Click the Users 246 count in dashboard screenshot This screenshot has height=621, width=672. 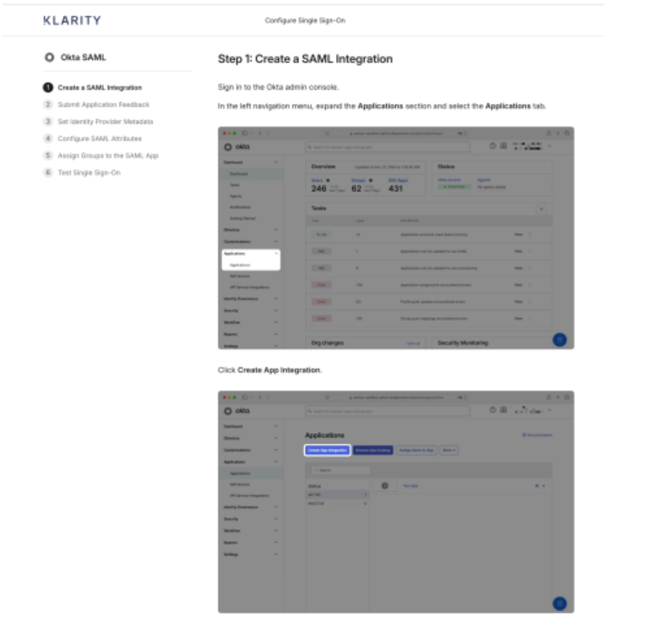319,189
